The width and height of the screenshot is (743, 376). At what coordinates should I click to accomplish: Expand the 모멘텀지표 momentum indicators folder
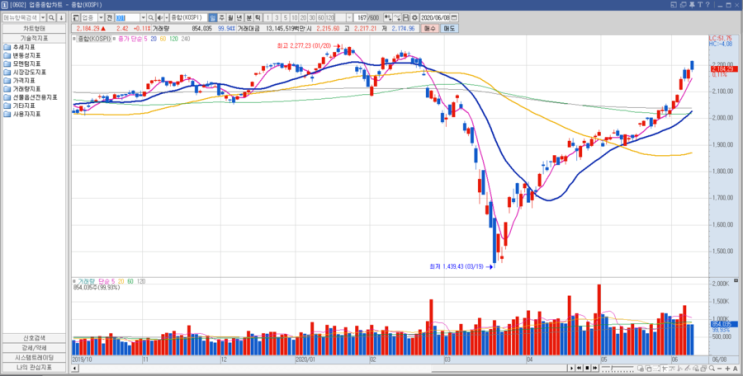coord(22,64)
